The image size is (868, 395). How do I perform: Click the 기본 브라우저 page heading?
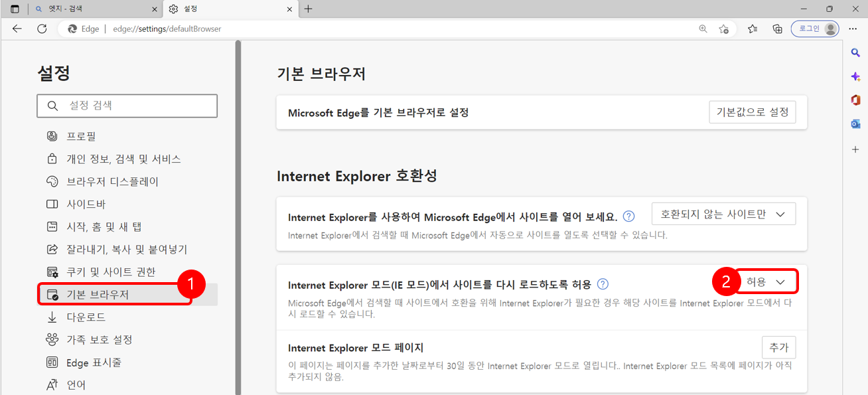tap(321, 74)
